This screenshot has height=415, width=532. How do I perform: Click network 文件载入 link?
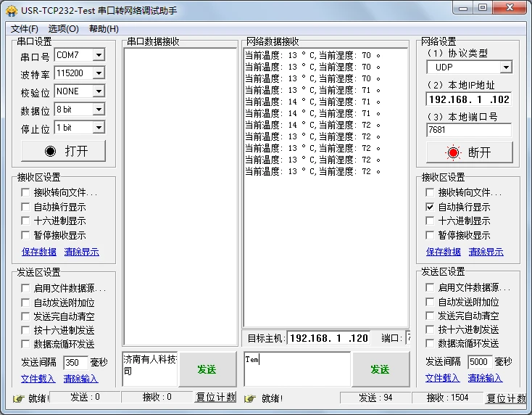click(x=442, y=378)
